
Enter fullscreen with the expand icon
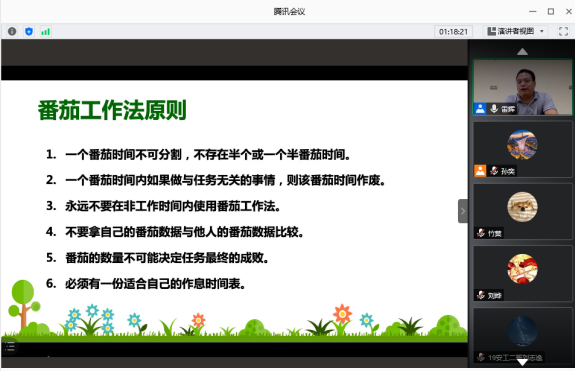pos(563,32)
